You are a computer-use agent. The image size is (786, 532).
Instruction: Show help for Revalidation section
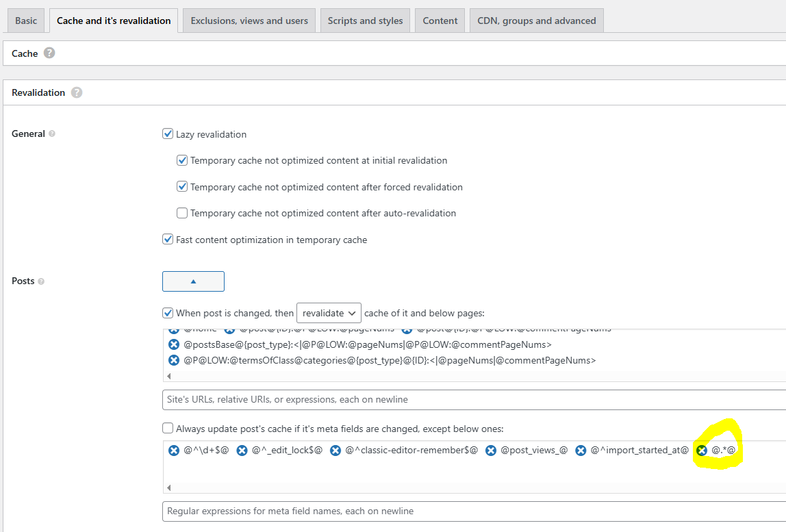[77, 92]
